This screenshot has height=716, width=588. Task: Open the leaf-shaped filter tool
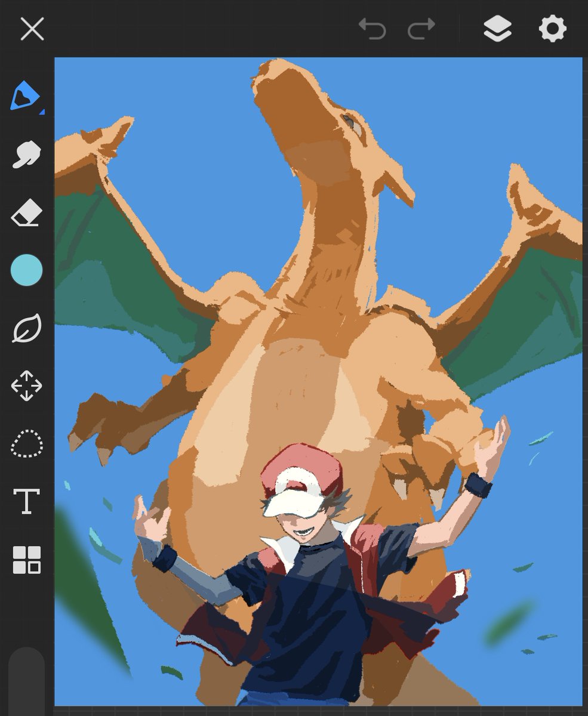[27, 328]
